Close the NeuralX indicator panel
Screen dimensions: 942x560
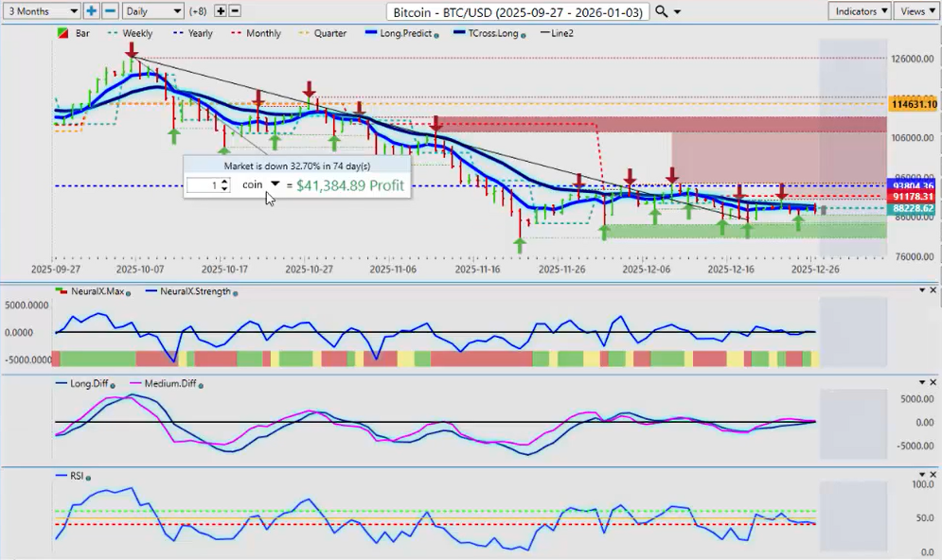[x=933, y=290]
